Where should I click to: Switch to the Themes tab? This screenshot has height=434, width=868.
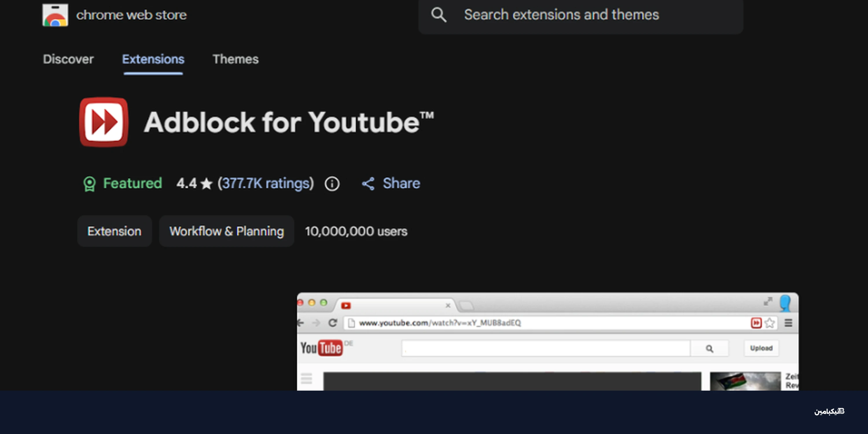[x=236, y=59]
